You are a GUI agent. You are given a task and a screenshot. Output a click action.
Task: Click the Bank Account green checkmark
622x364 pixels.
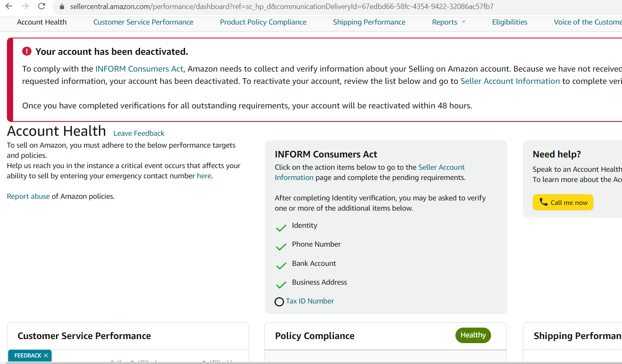pos(281,266)
